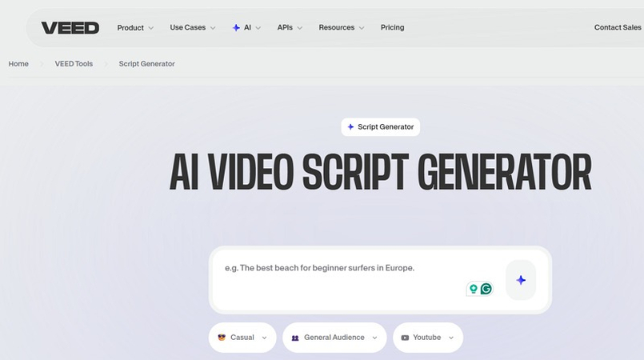Expand the General Audience dropdown
The width and height of the screenshot is (644, 360).
point(334,338)
